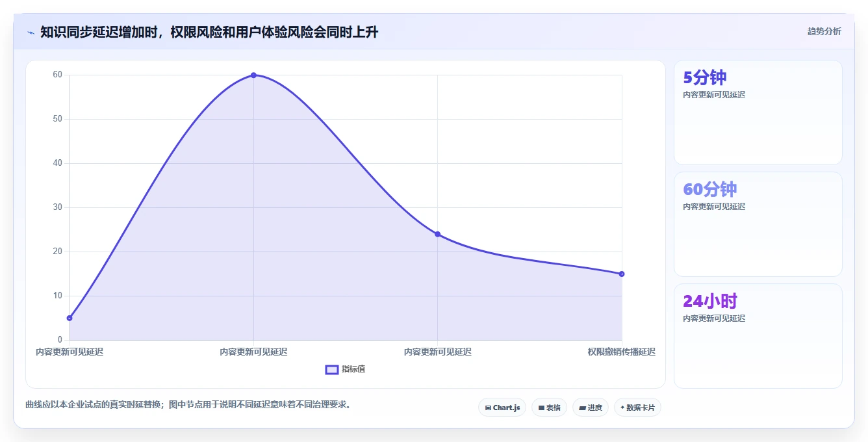Select the 表格 tag button
868x442 pixels.
549,408
